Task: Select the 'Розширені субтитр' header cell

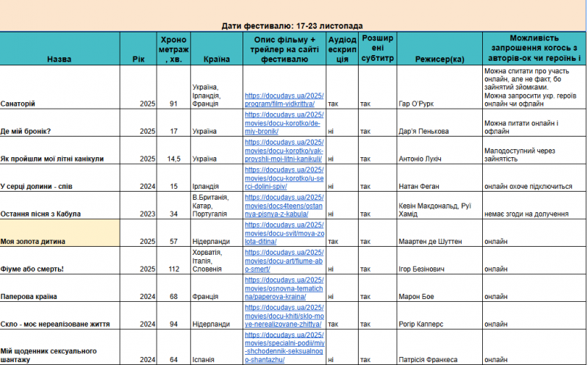Action: pyautogui.click(x=378, y=48)
